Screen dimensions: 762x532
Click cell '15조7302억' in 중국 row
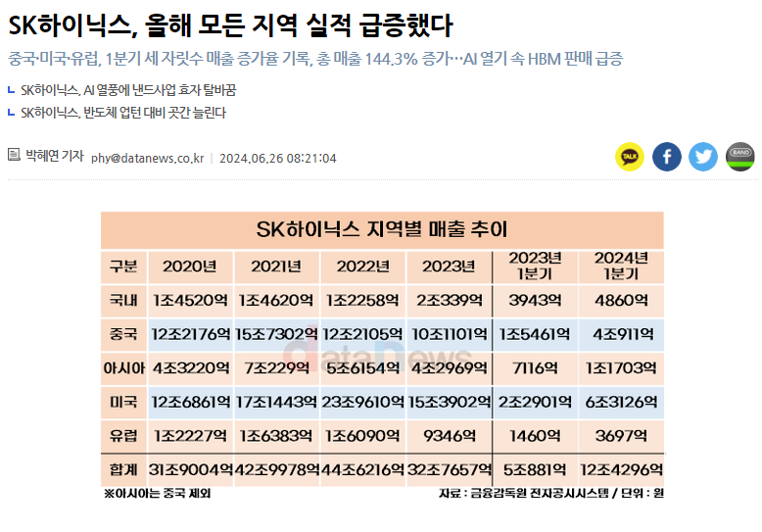click(x=276, y=334)
